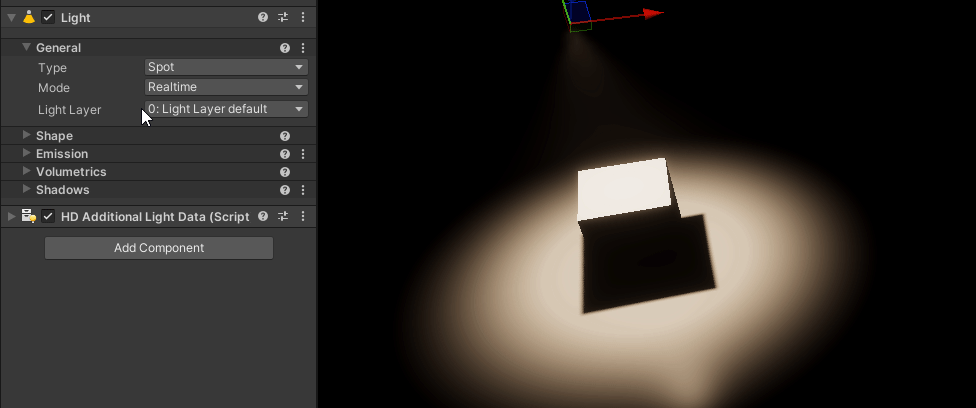
Task: Open Shadows section more options
Action: (x=303, y=190)
